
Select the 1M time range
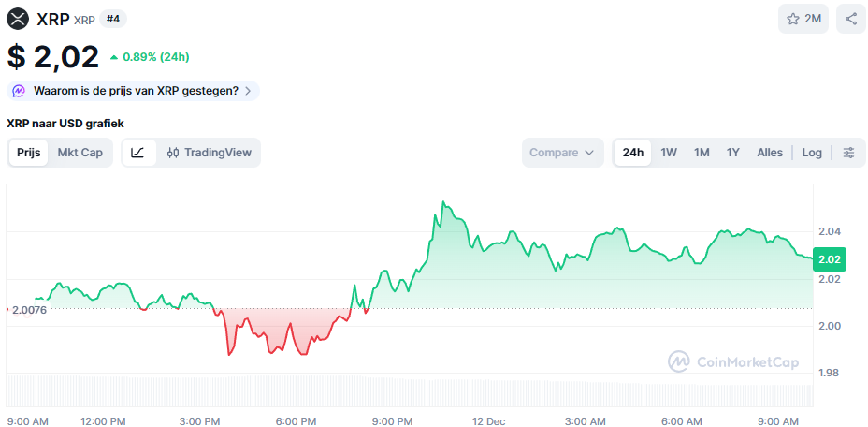[x=702, y=153]
